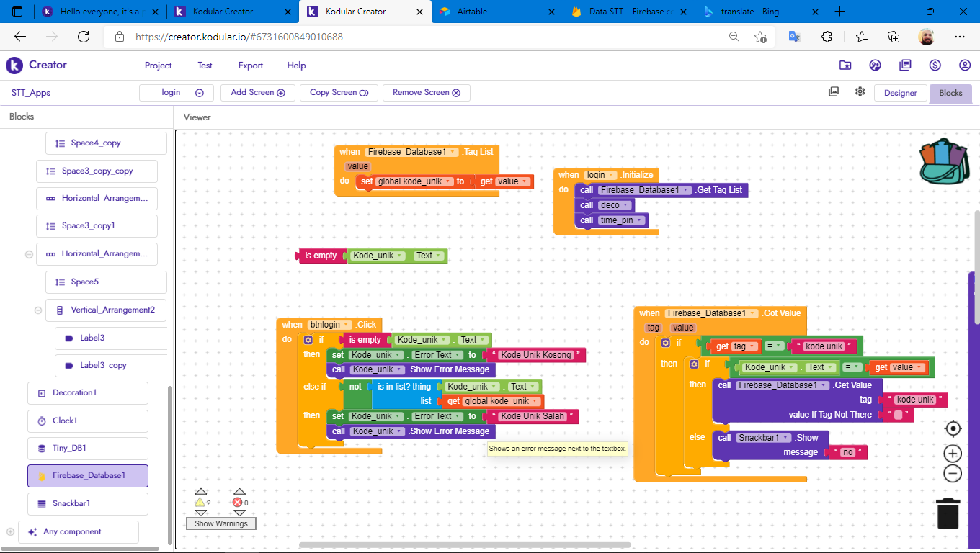The image size is (980, 553).
Task: Open the Kodular account profile icon
Action: [x=965, y=66]
